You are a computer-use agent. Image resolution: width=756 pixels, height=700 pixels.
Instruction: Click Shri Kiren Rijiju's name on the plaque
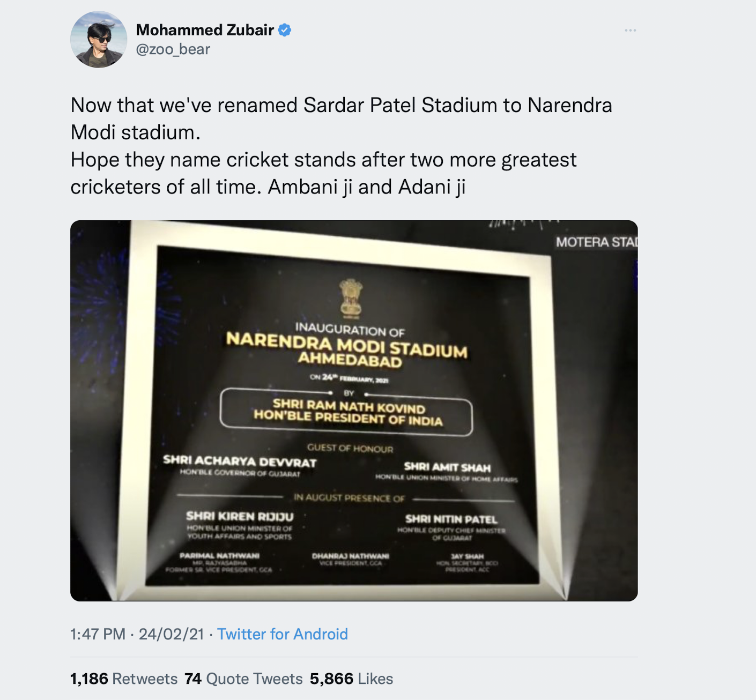pyautogui.click(x=240, y=516)
